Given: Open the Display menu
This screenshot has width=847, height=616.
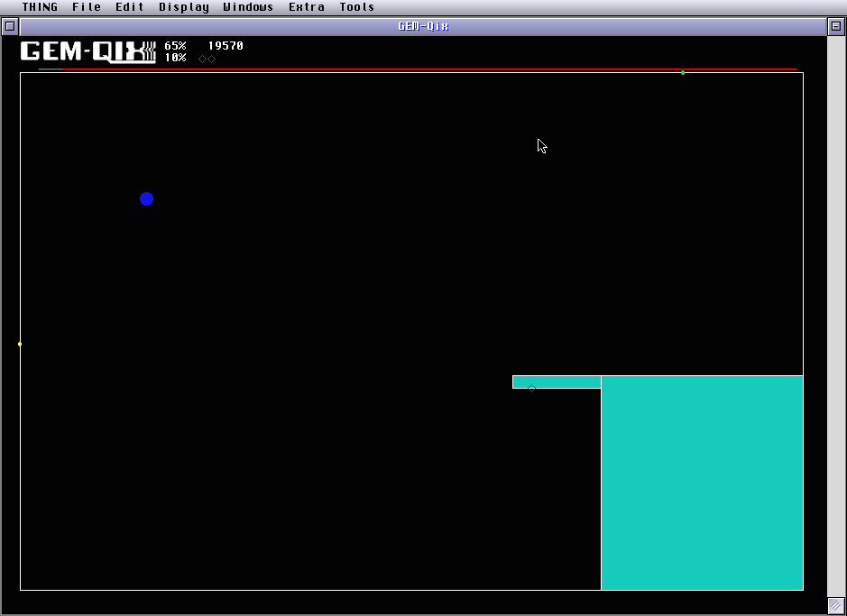Looking at the screenshot, I should 184,7.
